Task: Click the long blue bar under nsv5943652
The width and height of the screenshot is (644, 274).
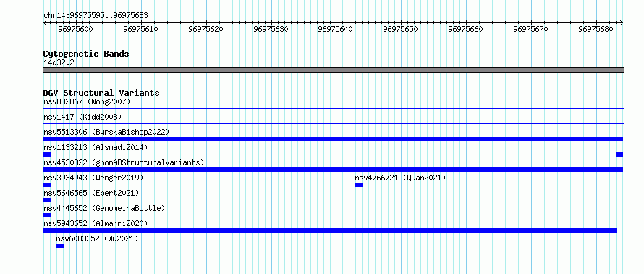Action: click(330, 231)
